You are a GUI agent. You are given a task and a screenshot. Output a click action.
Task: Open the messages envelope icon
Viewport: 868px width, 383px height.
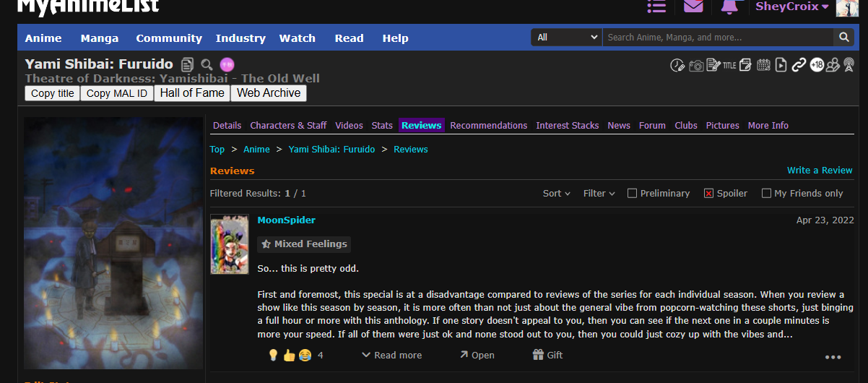click(x=693, y=7)
